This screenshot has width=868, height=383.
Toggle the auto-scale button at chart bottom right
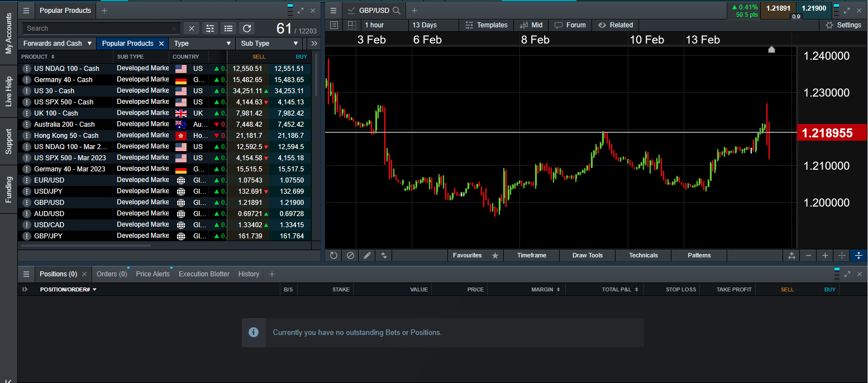tap(859, 255)
